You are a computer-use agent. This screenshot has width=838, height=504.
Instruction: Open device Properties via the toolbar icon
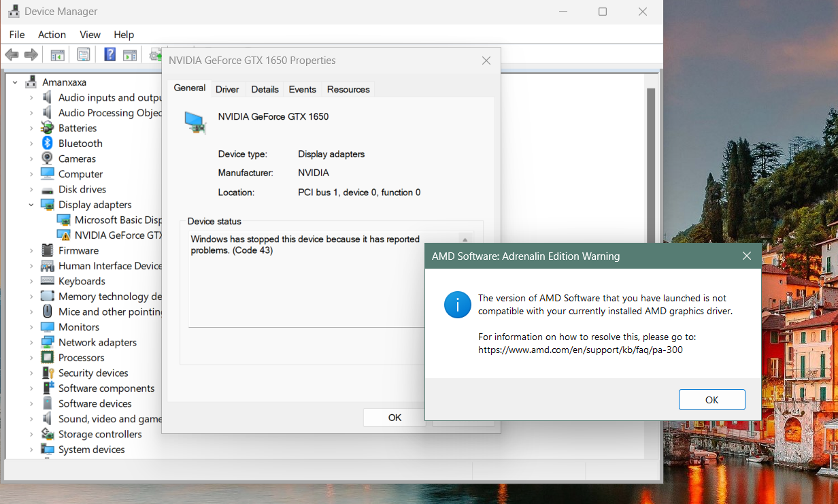click(83, 54)
